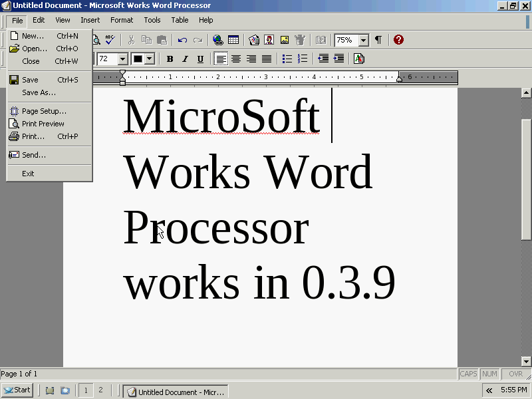532x399 pixels.
Task: Click the Task Launcher icon
Action: click(253, 40)
